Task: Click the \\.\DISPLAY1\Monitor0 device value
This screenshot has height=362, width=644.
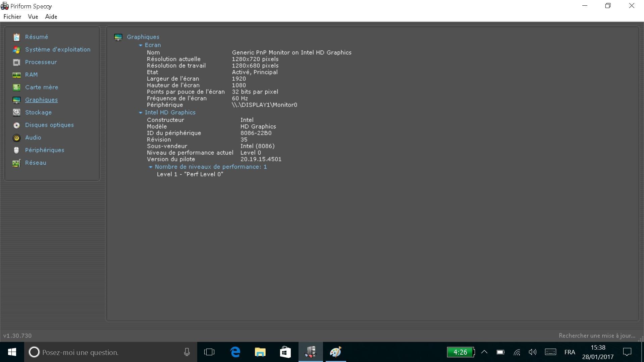Action: click(264, 105)
